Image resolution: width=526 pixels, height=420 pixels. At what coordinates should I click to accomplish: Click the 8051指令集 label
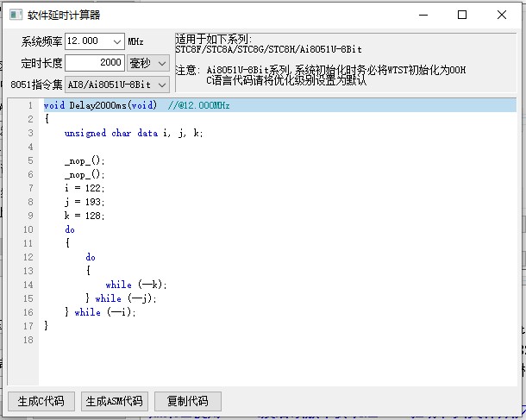point(36,85)
